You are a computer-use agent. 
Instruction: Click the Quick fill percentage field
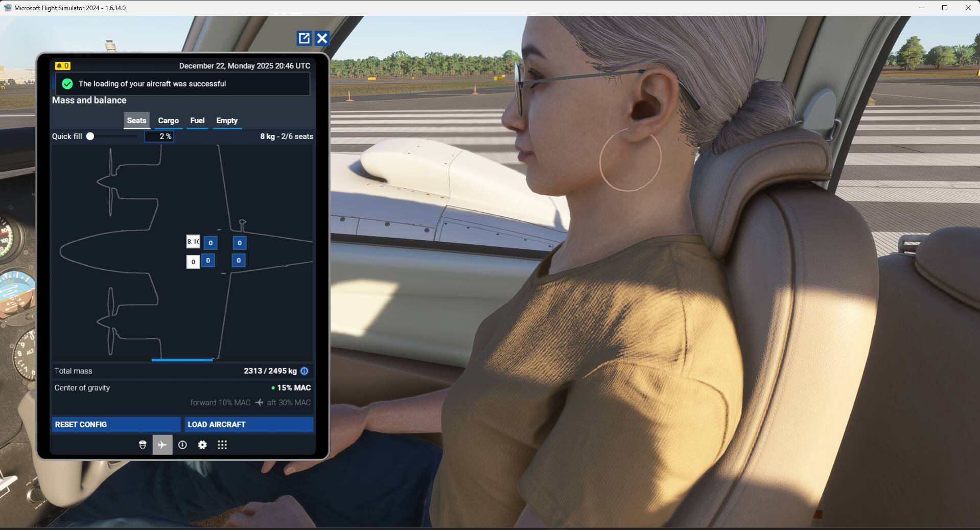pos(159,136)
